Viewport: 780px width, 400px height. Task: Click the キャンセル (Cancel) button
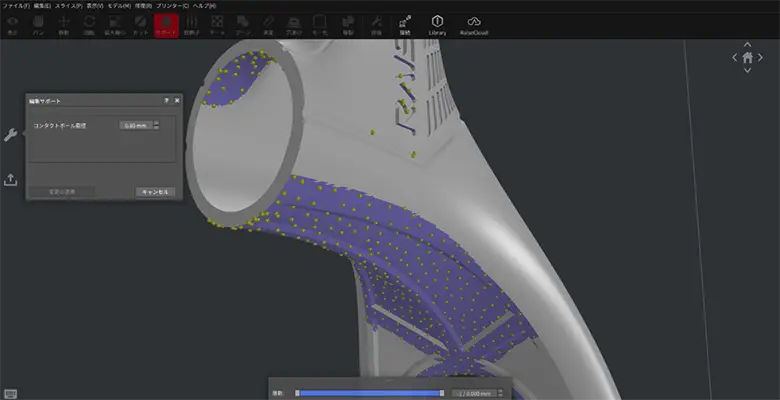(x=155, y=191)
